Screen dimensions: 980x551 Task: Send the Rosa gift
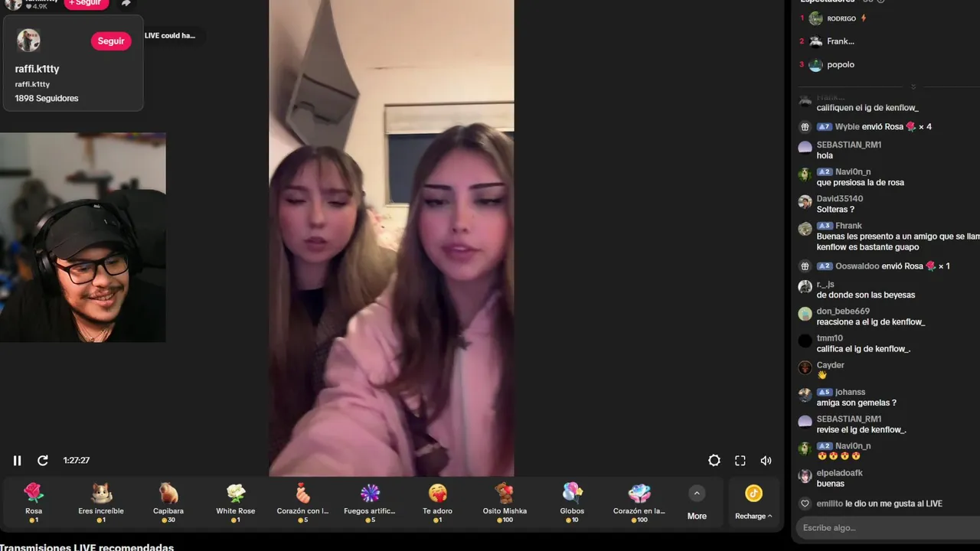coord(34,503)
